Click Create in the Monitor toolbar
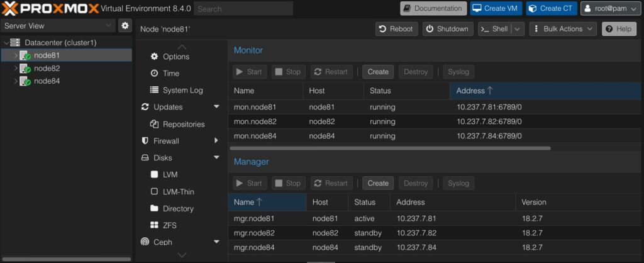Screen dimensions: 644x263 pos(378,72)
